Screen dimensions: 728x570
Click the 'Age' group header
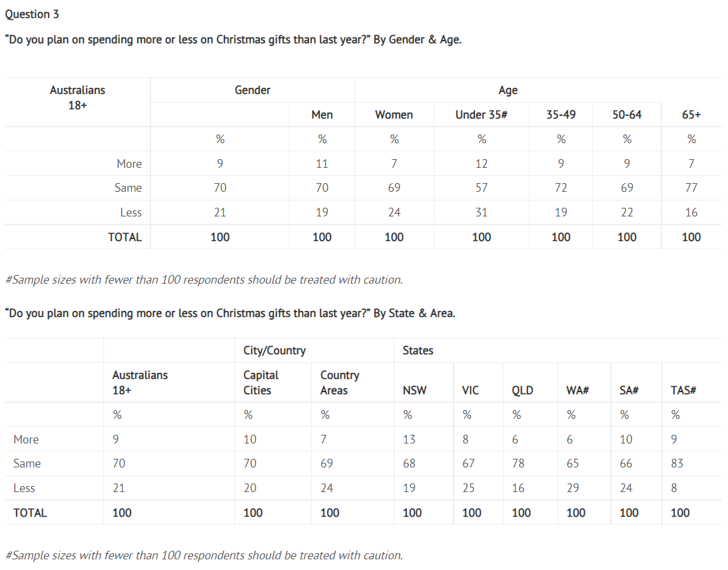tap(508, 90)
